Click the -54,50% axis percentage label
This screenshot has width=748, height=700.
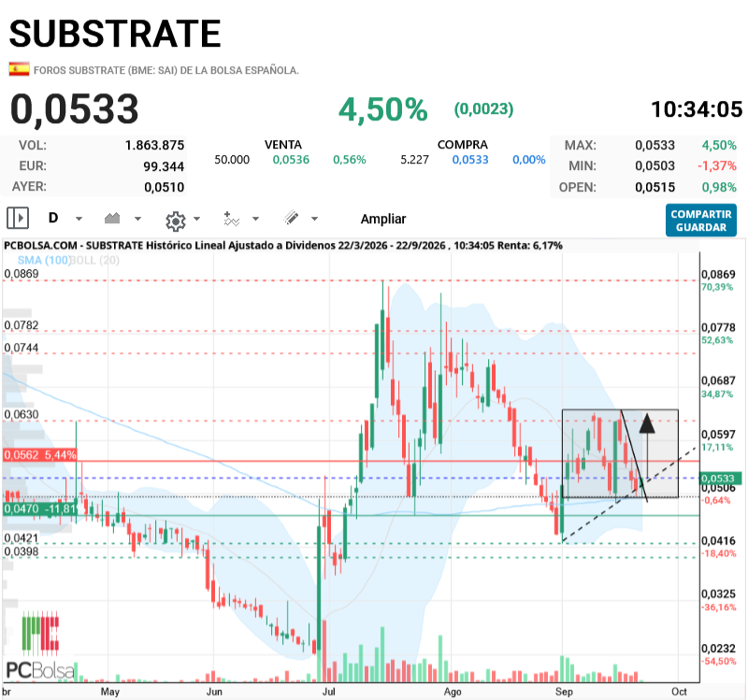(x=718, y=662)
